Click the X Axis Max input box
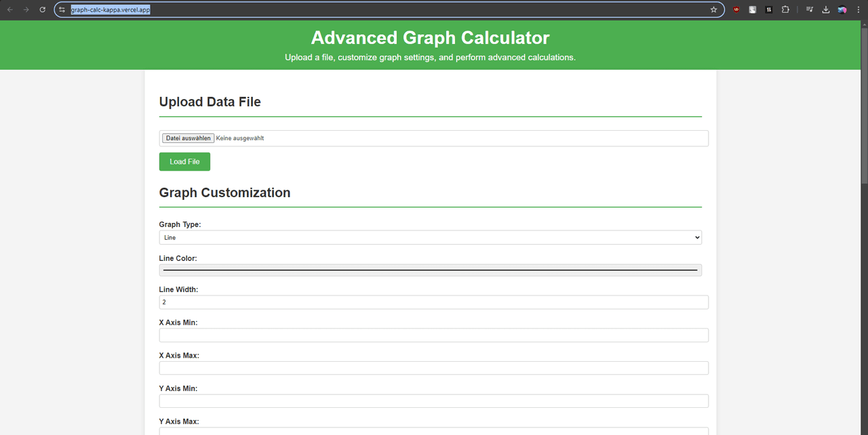The width and height of the screenshot is (868, 435). [x=434, y=368]
